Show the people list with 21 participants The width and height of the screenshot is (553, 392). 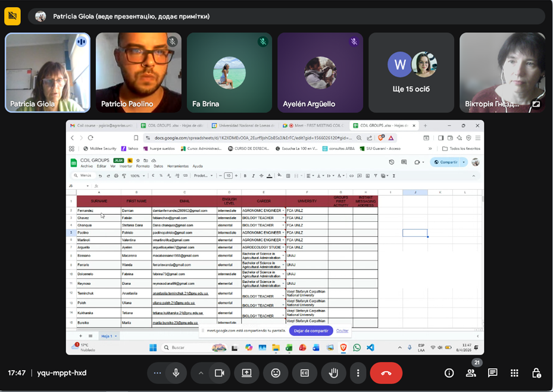471,373
